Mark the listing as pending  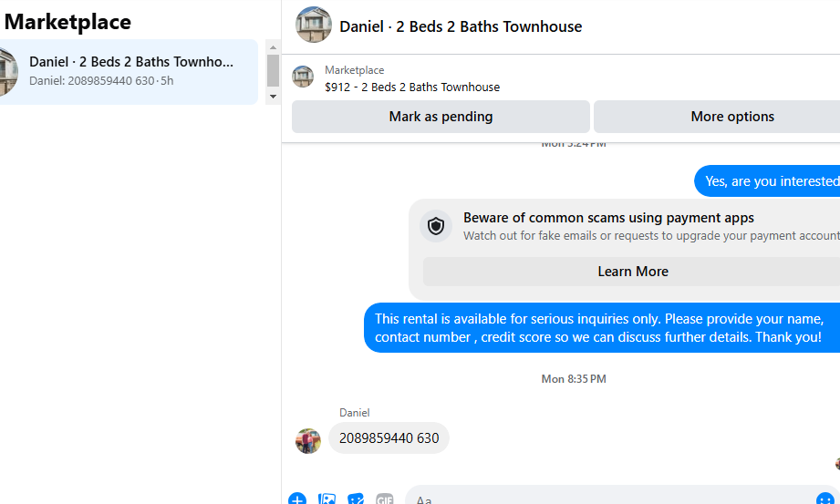pos(441,117)
